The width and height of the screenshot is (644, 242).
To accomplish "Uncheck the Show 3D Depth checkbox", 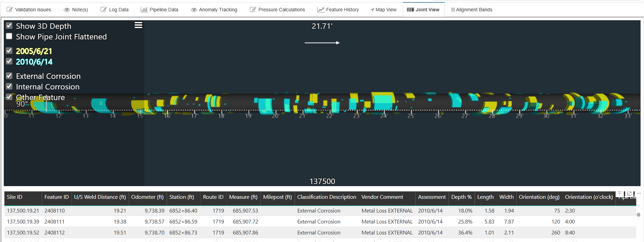I will (x=9, y=26).
